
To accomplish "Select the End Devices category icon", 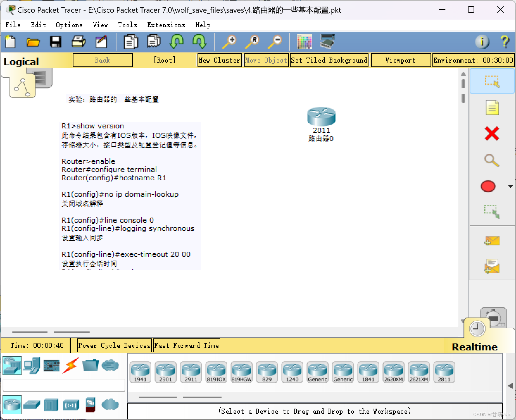I will [x=32, y=366].
